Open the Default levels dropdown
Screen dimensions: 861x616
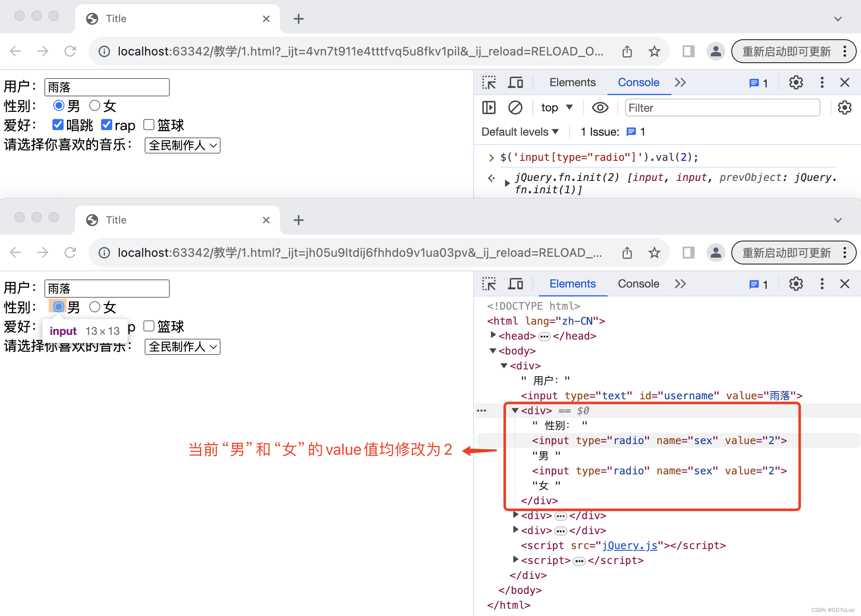pyautogui.click(x=520, y=132)
